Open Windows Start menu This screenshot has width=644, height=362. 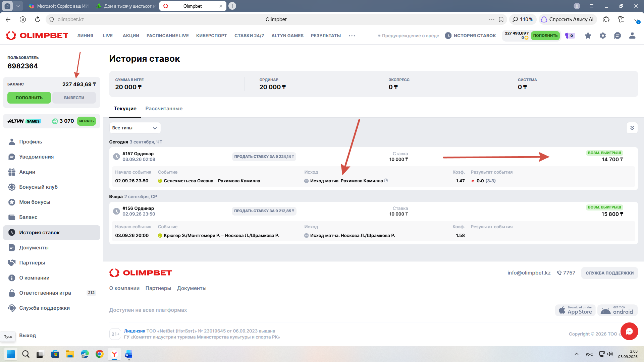(11, 354)
